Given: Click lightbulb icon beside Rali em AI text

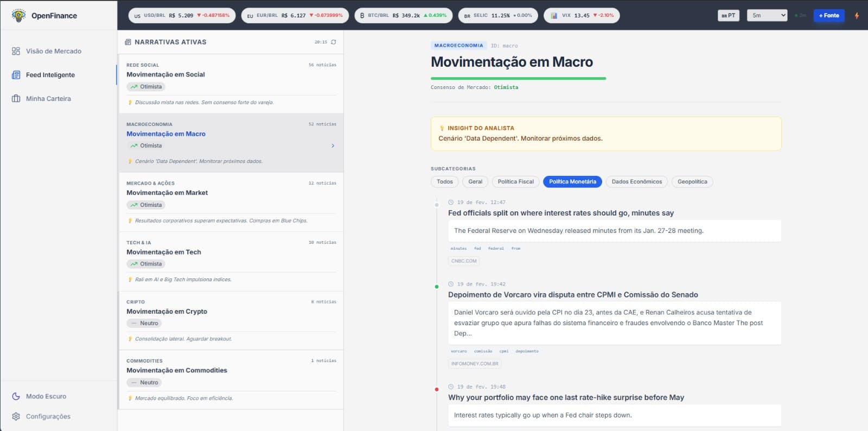Looking at the screenshot, I should [130, 280].
